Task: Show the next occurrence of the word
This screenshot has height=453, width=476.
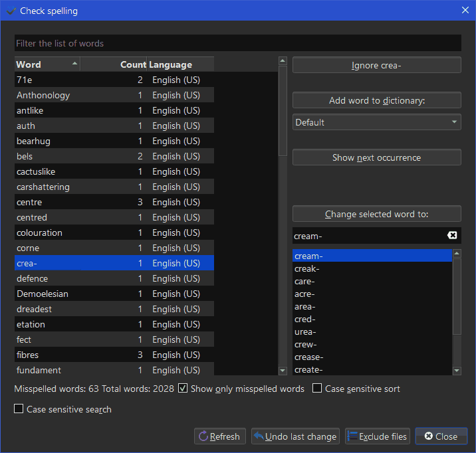Action: 377,157
